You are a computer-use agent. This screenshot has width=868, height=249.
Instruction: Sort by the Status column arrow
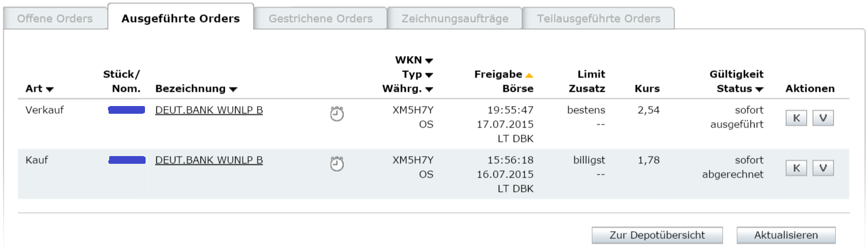759,89
